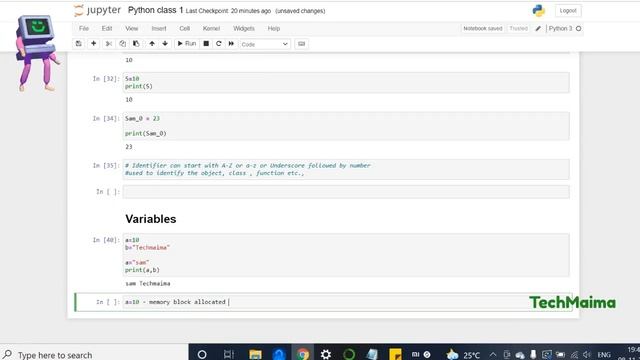Restart the kernel circular arrow icon
Image resolution: width=640 pixels, height=360 pixels.
tap(219, 44)
